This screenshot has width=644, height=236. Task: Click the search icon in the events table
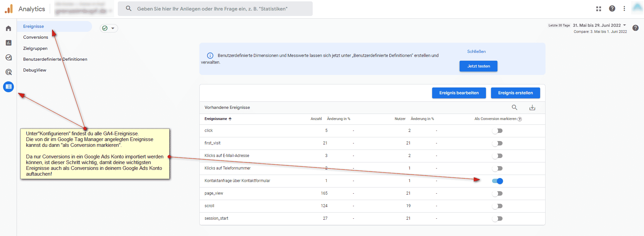(x=514, y=107)
